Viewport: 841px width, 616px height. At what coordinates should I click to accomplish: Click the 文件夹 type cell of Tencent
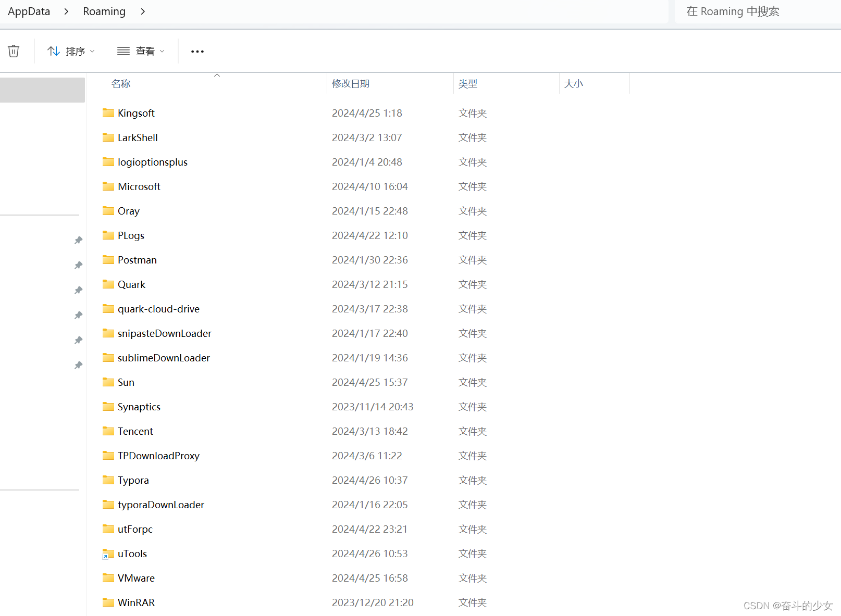(473, 431)
